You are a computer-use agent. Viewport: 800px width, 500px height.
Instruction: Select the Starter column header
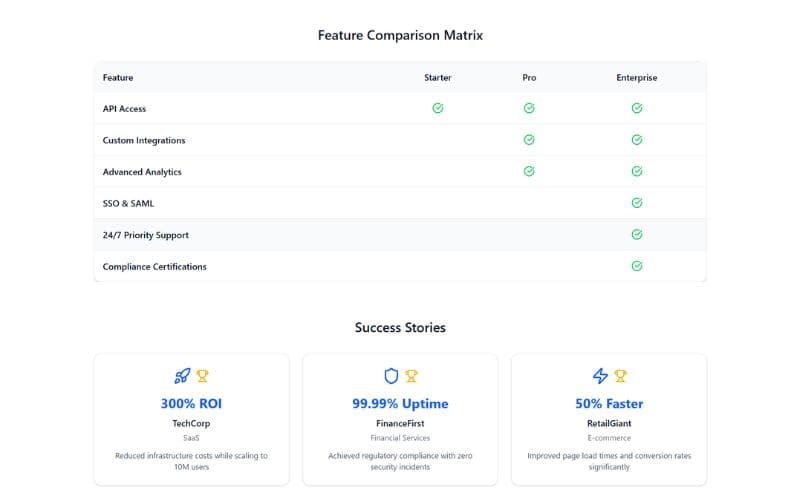[x=438, y=77]
